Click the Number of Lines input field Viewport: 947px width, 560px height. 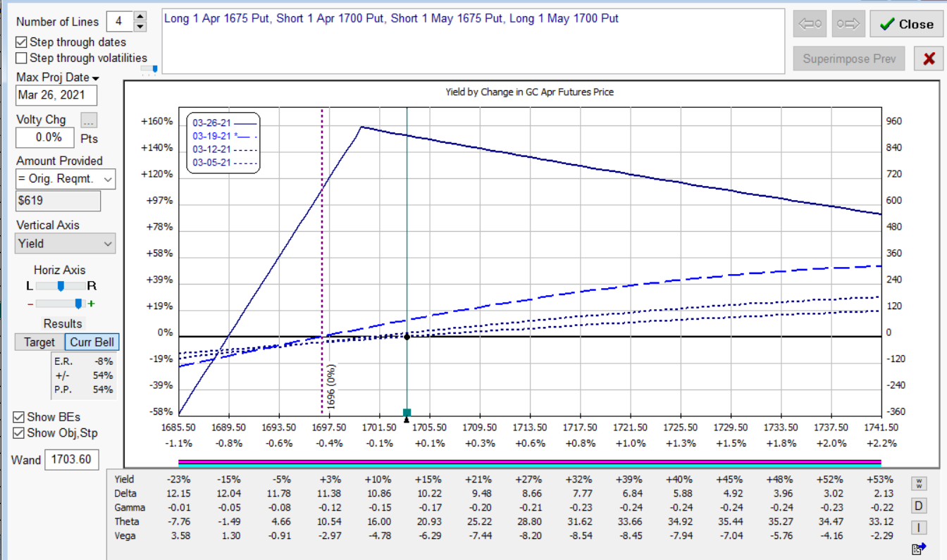(119, 21)
